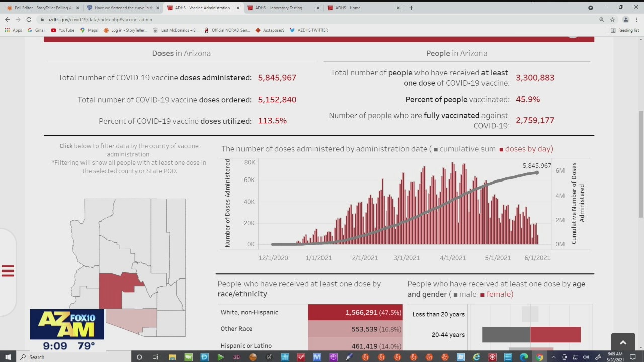The image size is (644, 362).
Task: Open File Explorer from the taskbar
Action: click(x=172, y=357)
